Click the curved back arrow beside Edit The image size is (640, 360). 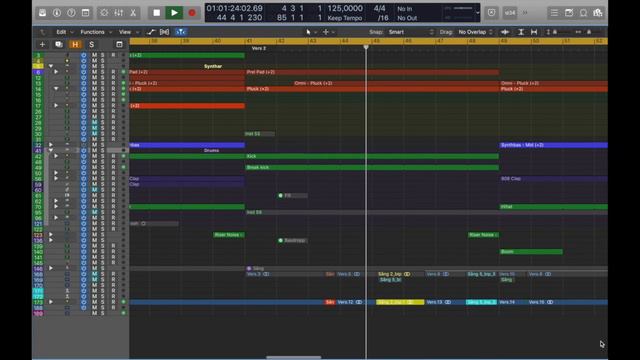[43, 32]
